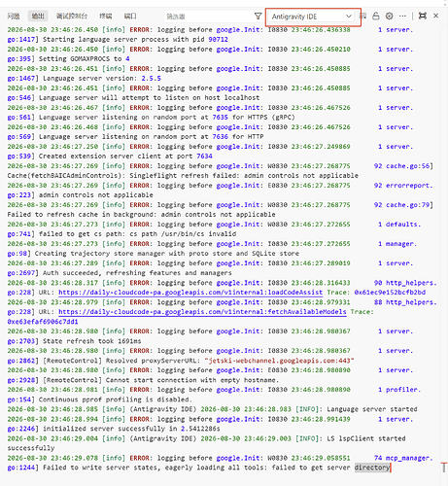Open the fetchAvailableModels googleapis URL link

tap(202, 312)
